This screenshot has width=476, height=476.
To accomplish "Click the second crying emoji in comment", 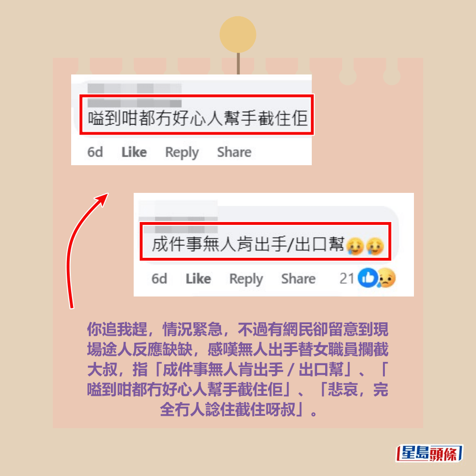I will (x=375, y=246).
